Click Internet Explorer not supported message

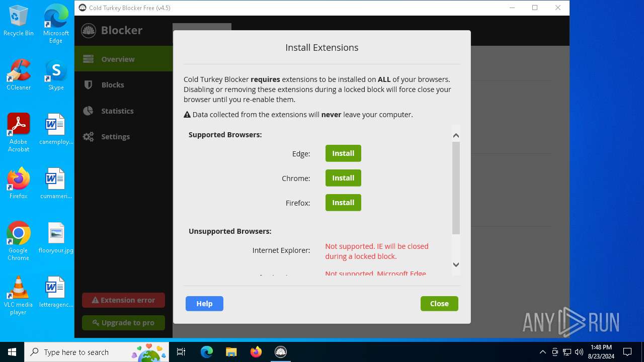click(377, 251)
